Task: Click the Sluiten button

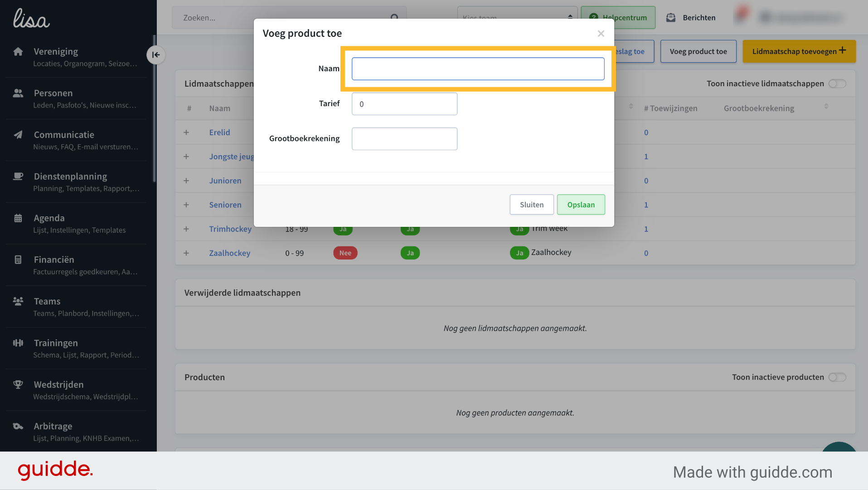Action: (532, 205)
